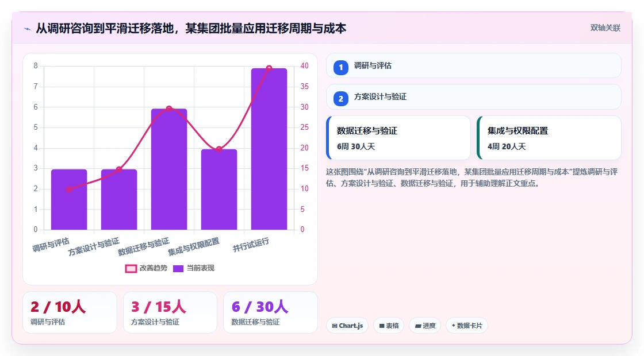Viewport: 644px width, 356px height.
Task: Click the trend line point at value 10
Action: click(x=69, y=189)
